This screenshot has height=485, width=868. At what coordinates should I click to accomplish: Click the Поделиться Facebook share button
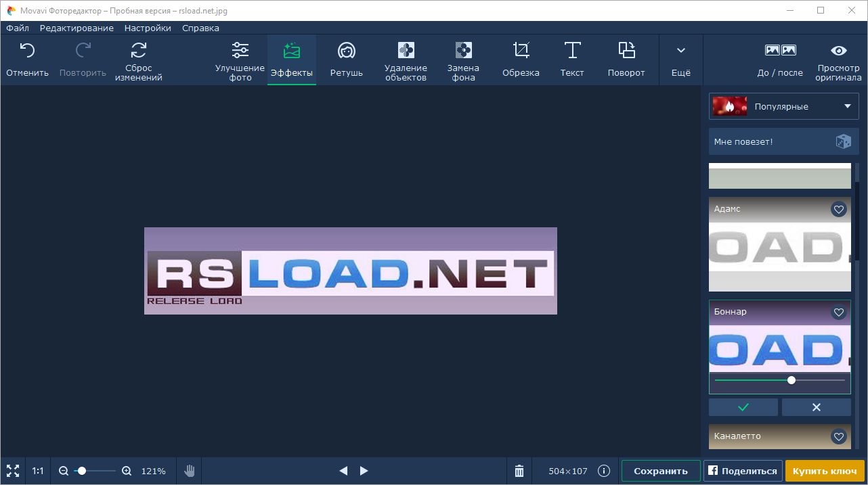pos(743,471)
